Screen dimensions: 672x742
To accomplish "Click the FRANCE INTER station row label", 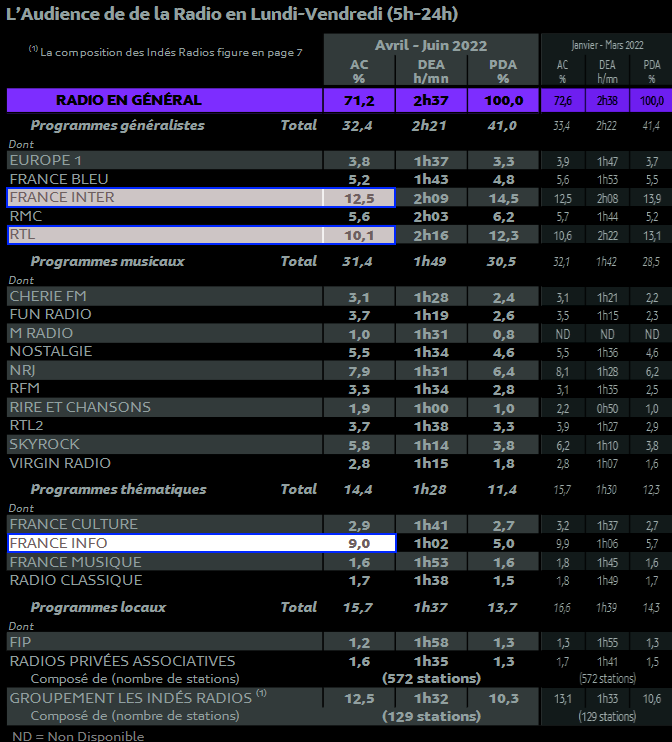I will click(62, 197).
